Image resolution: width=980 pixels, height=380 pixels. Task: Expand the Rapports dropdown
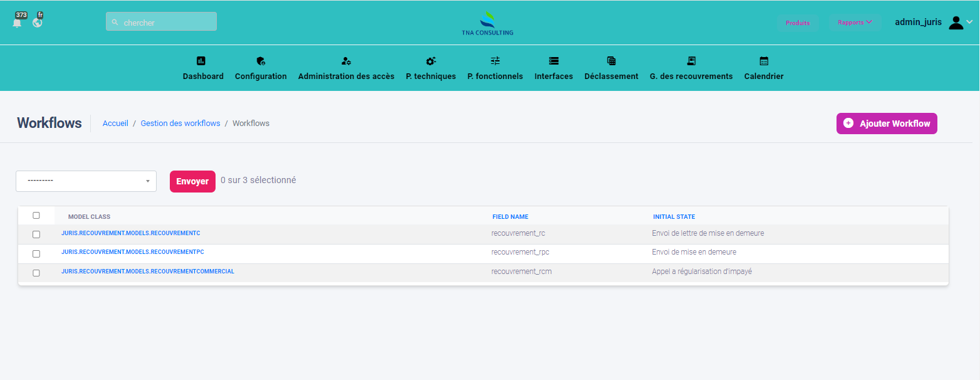tap(855, 23)
